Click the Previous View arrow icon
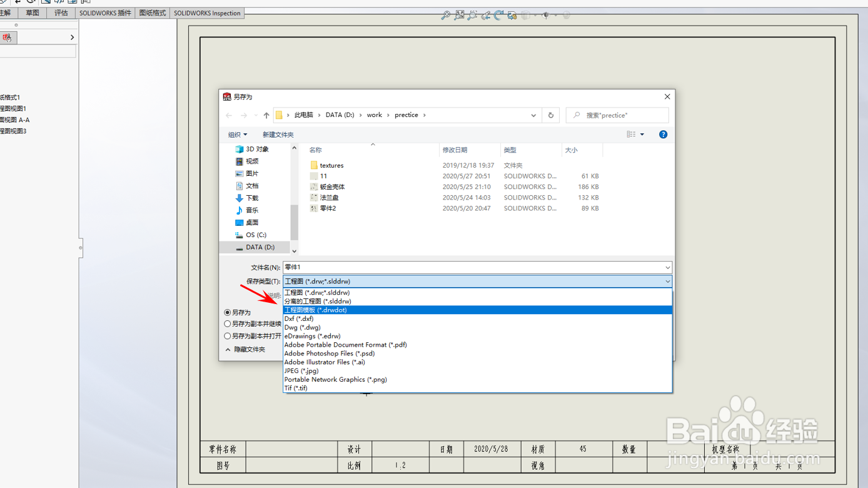This screenshot has width=868, height=488. coord(484,15)
